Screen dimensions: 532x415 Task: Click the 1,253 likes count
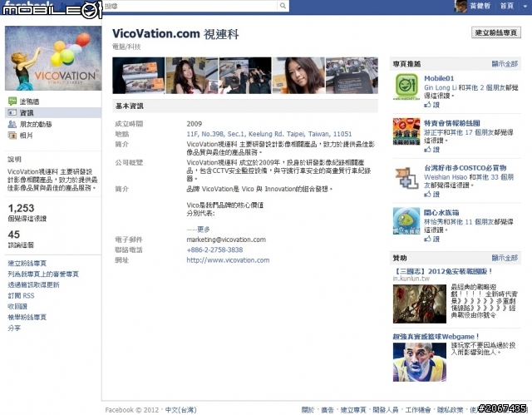(x=21, y=208)
